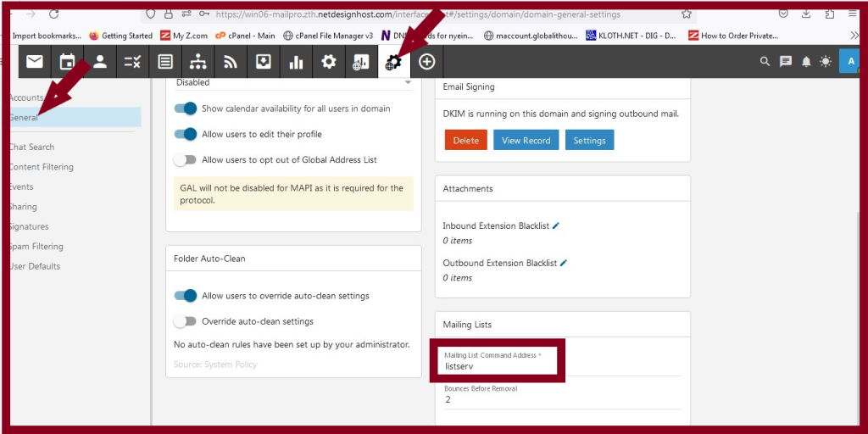Viewport: 868px width, 434px height.
Task: Open the Settings gear icon
Action: [x=329, y=62]
